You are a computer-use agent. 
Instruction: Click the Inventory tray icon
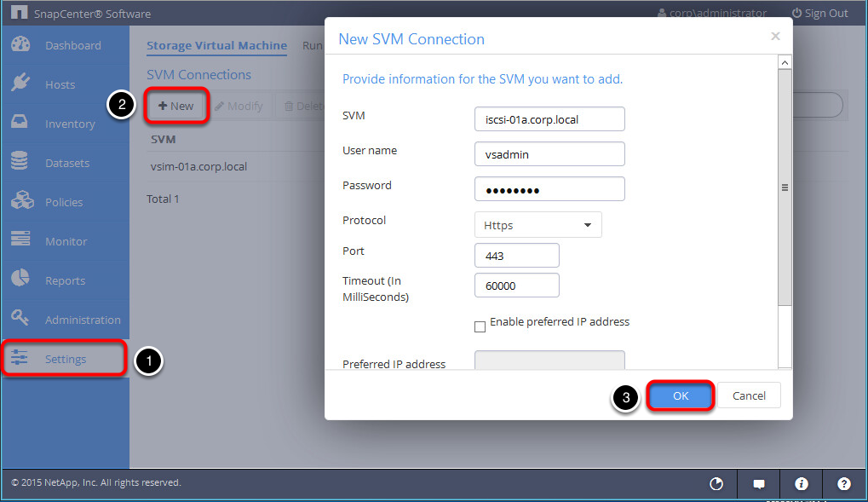click(20, 121)
